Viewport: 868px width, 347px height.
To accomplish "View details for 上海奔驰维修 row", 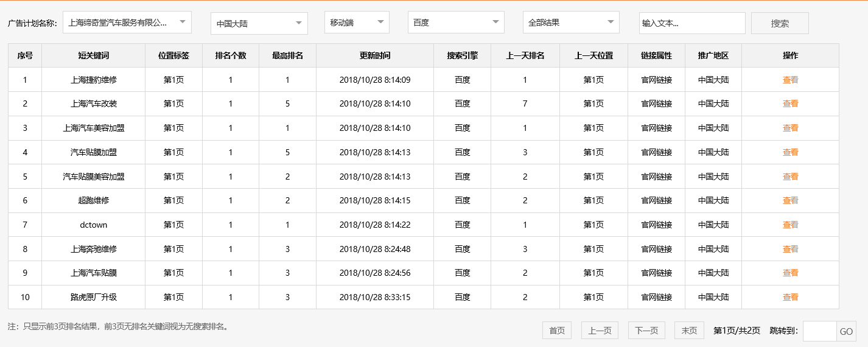I will [790, 249].
